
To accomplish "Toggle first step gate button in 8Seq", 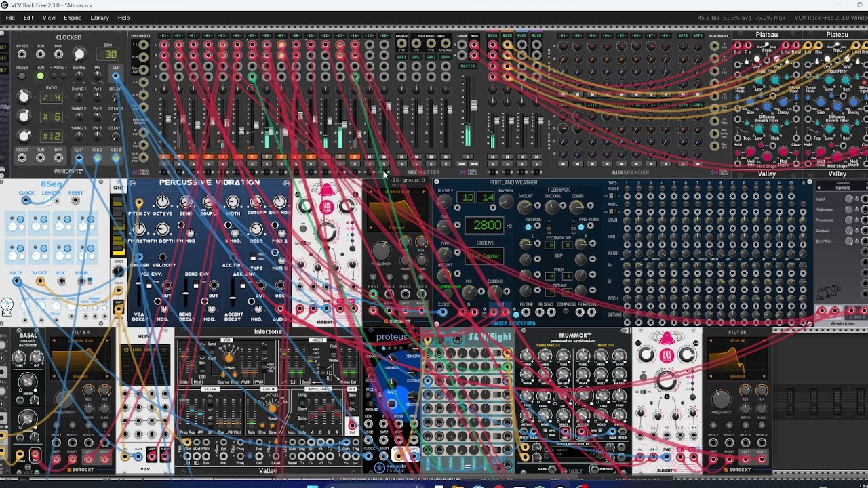I will (20, 219).
